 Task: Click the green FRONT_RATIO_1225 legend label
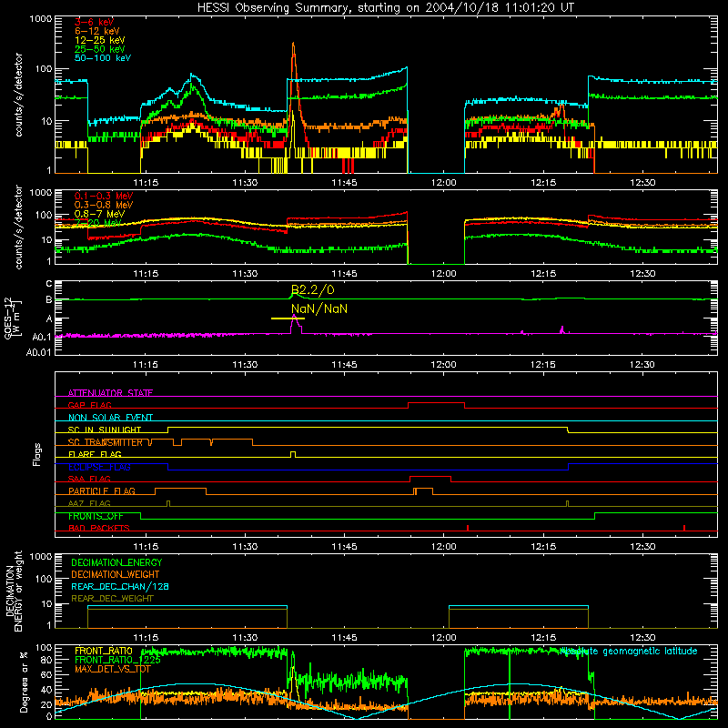[x=117, y=659]
